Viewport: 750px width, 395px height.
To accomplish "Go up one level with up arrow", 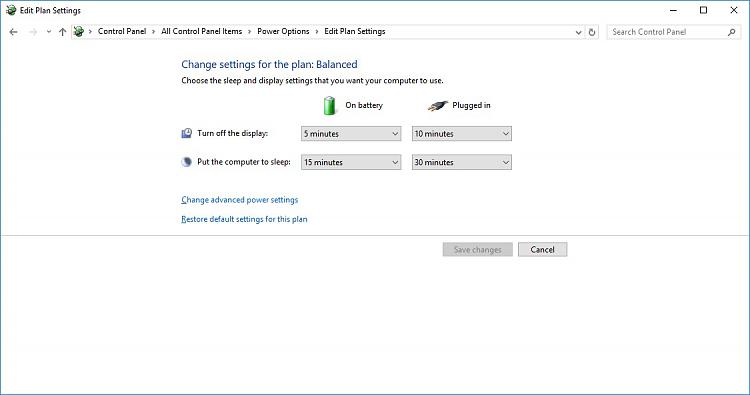I will click(x=62, y=32).
